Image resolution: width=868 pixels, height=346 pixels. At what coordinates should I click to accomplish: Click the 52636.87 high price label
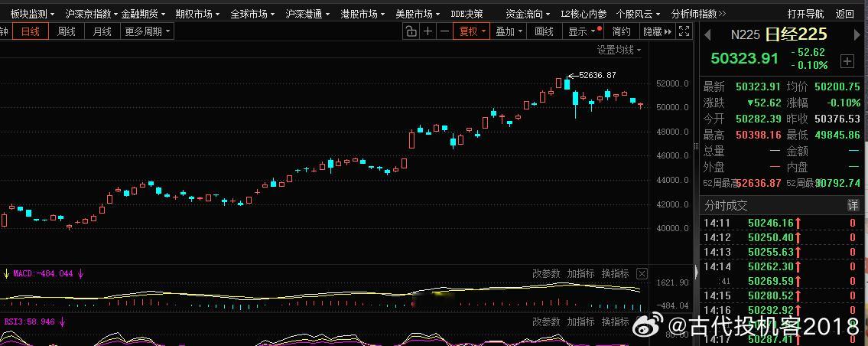click(x=597, y=75)
